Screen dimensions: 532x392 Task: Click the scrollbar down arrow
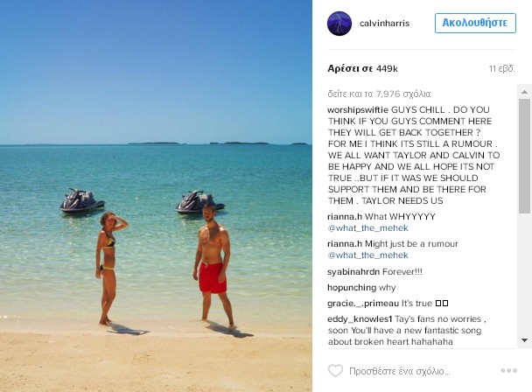click(524, 340)
